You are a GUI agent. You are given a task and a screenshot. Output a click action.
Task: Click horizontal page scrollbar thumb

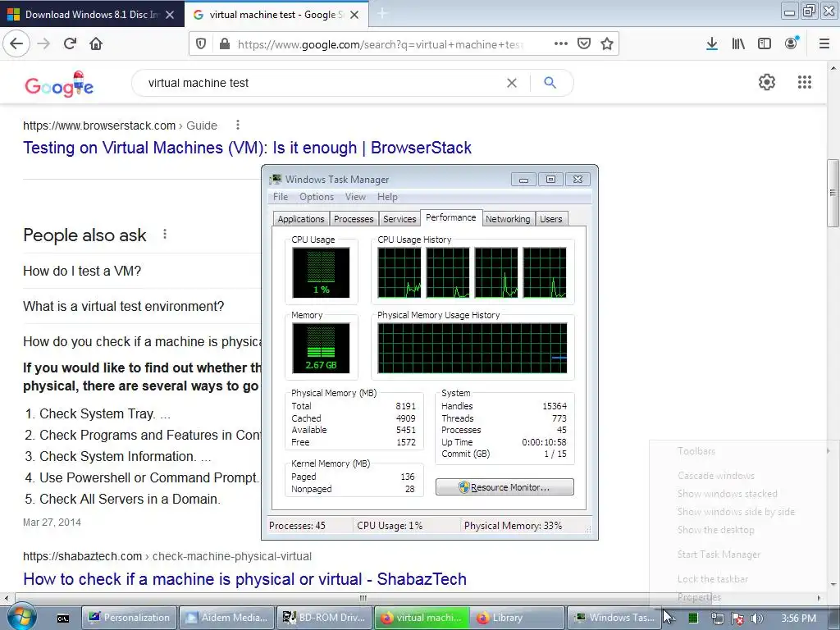[363, 598]
